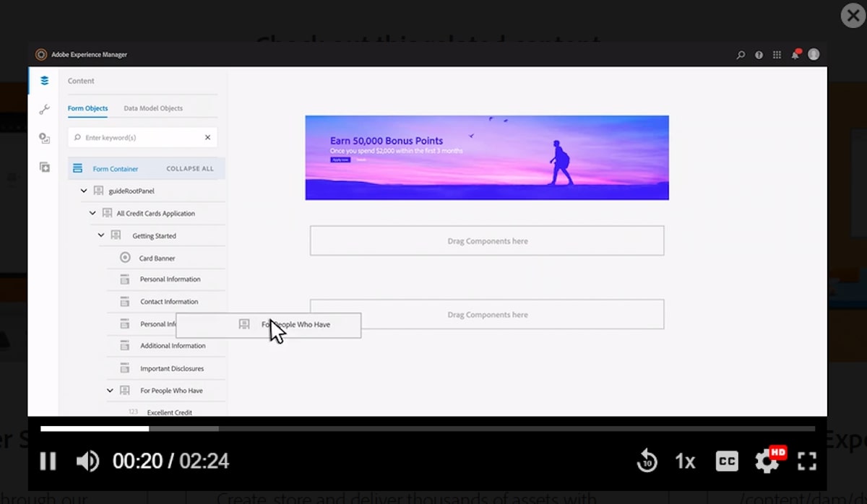The image size is (867, 504).
Task: Collapse the Getting Started panel chevron
Action: 101,235
